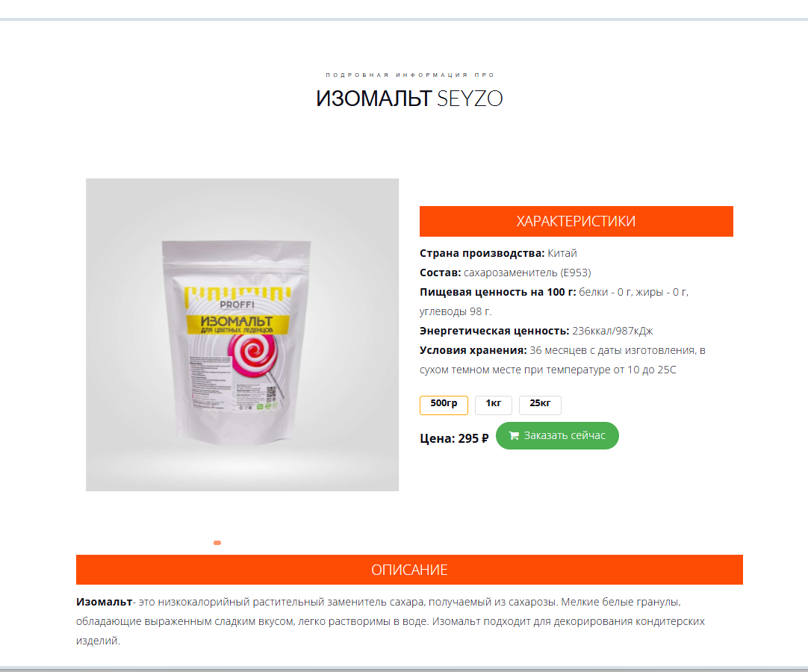Screen dimensions: 808x672
Task: Click bold Изомальт word in description
Action: point(104,602)
